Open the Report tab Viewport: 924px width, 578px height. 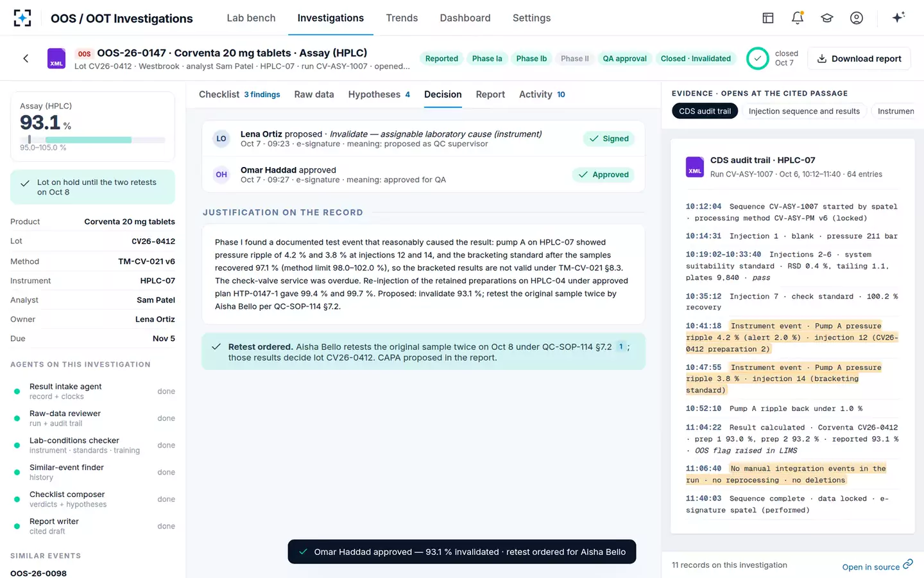pos(490,94)
